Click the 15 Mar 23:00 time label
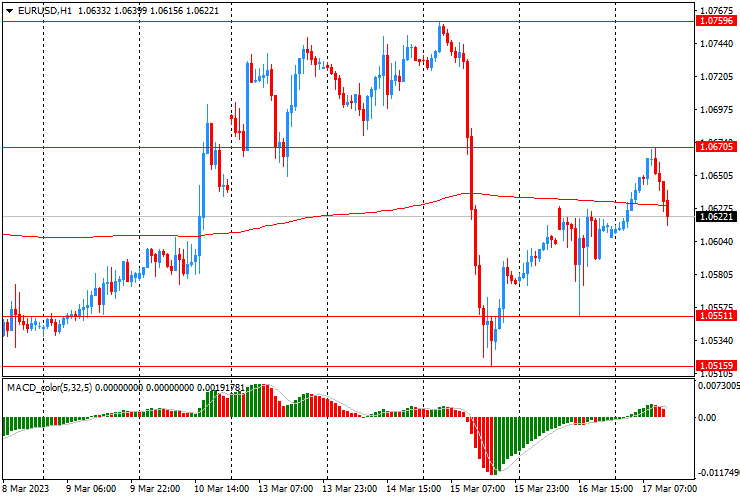 541,488
